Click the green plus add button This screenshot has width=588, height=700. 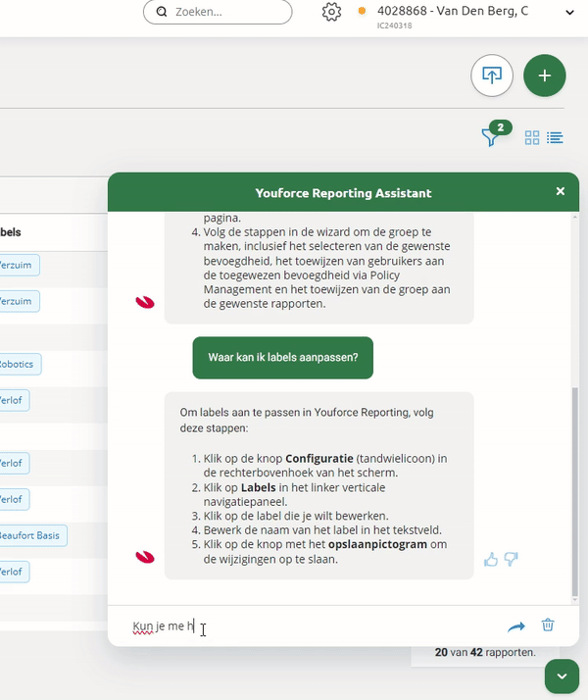544,75
